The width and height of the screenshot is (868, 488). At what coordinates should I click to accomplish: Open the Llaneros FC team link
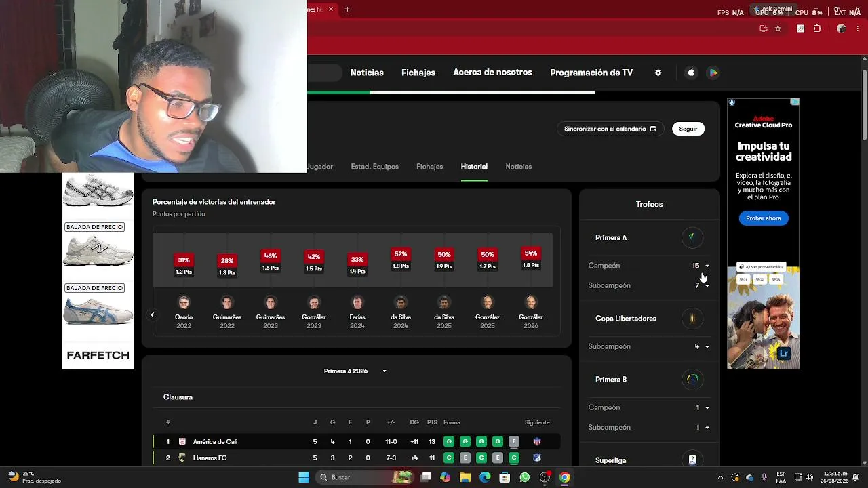(210, 458)
